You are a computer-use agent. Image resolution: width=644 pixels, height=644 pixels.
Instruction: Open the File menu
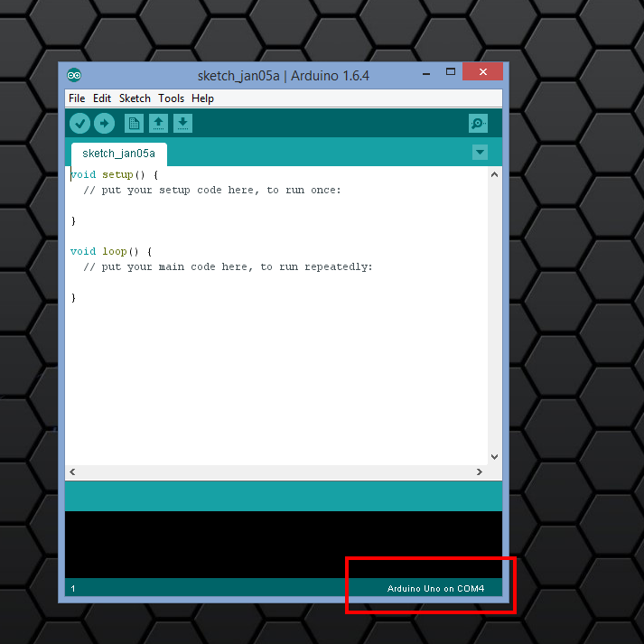(77, 98)
